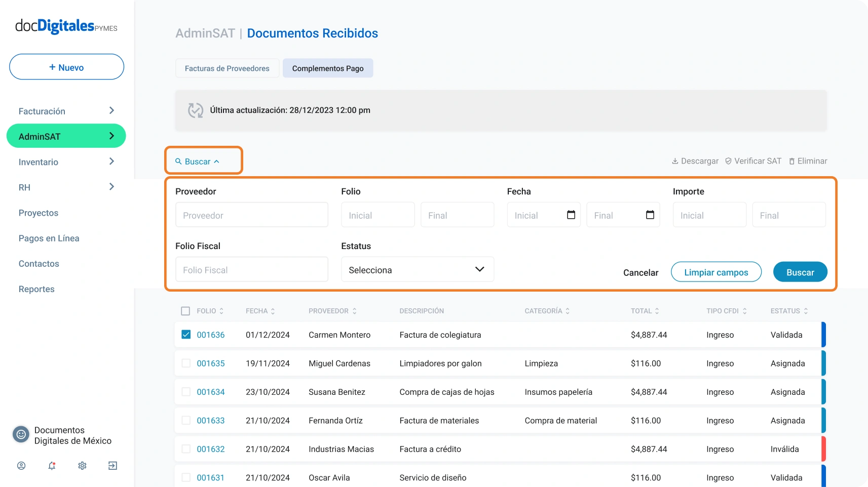Viewport: 868px width, 487px height.
Task: Sort table by Categoría column arrows
Action: 568,311
